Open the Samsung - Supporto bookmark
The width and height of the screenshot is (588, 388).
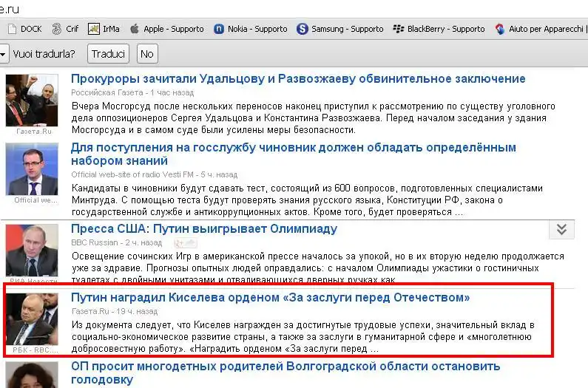pos(340,29)
